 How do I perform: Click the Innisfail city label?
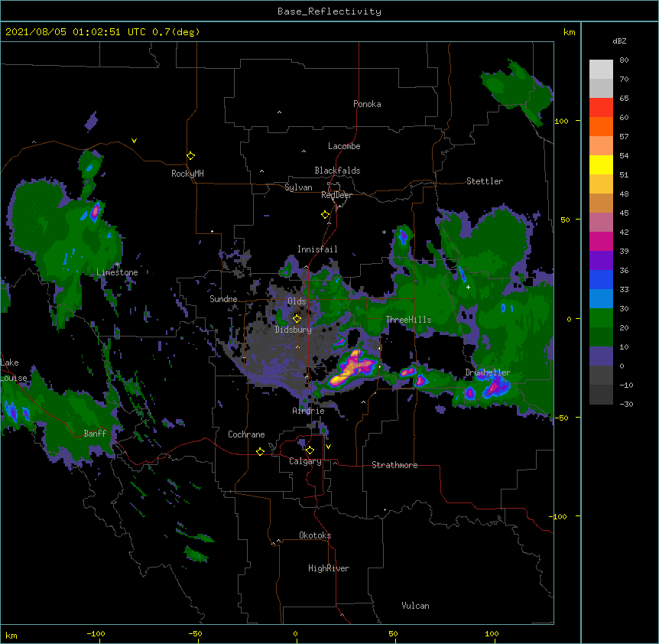tap(317, 249)
